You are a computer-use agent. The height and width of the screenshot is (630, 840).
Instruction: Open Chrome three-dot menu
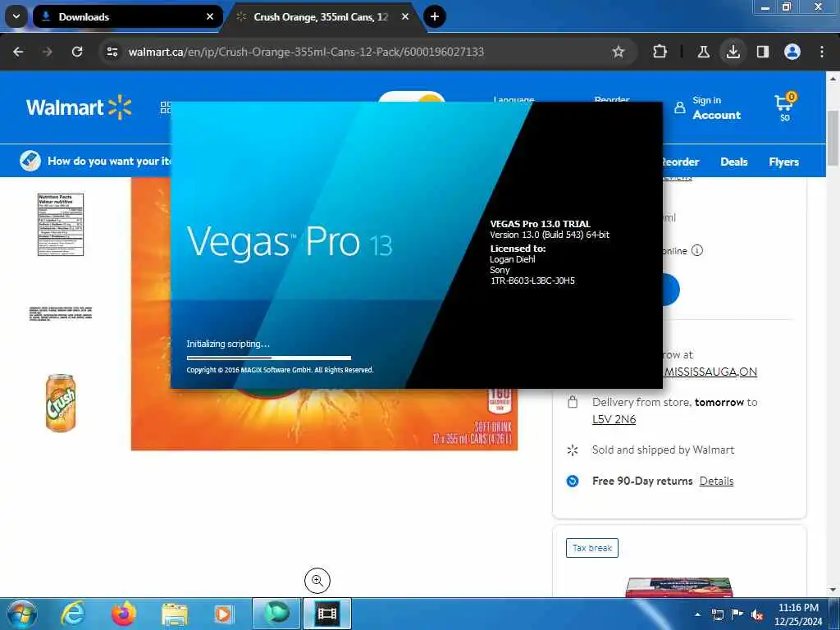click(x=821, y=52)
